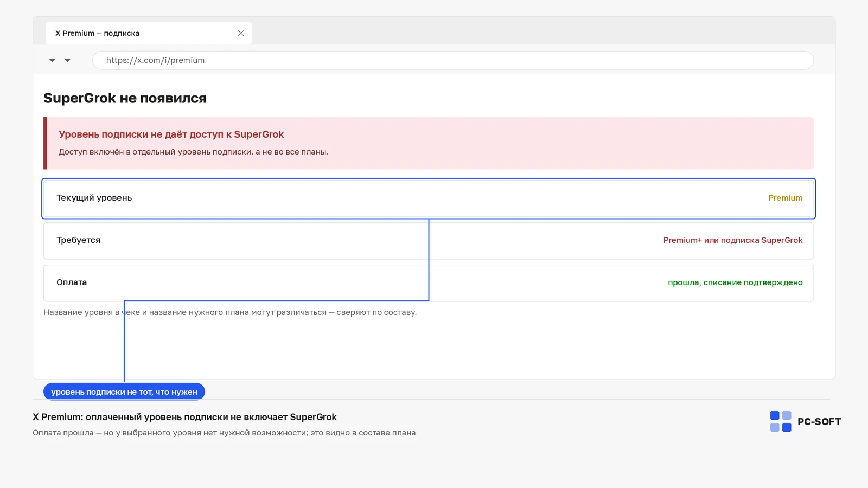Screen dimensions: 868x488
Task: Click the "Требуется" row label
Action: (78, 240)
